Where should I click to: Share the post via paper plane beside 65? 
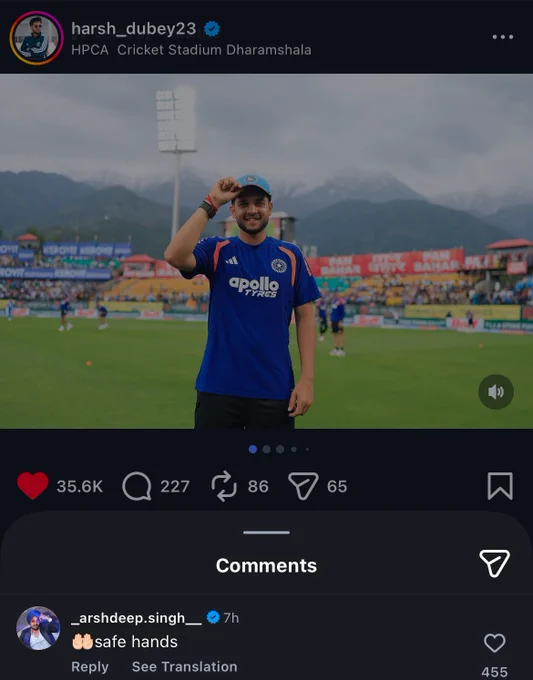(x=303, y=486)
